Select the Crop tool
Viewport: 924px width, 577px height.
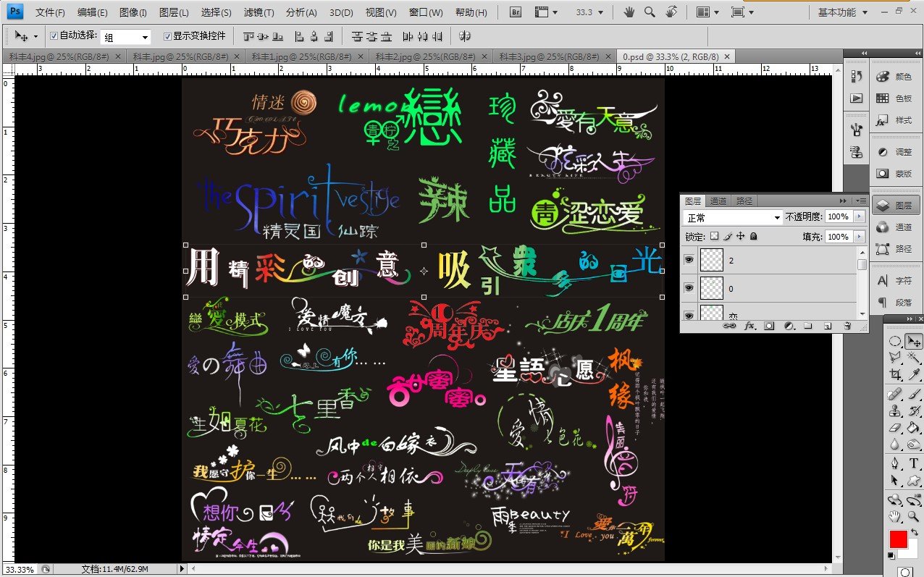896,375
